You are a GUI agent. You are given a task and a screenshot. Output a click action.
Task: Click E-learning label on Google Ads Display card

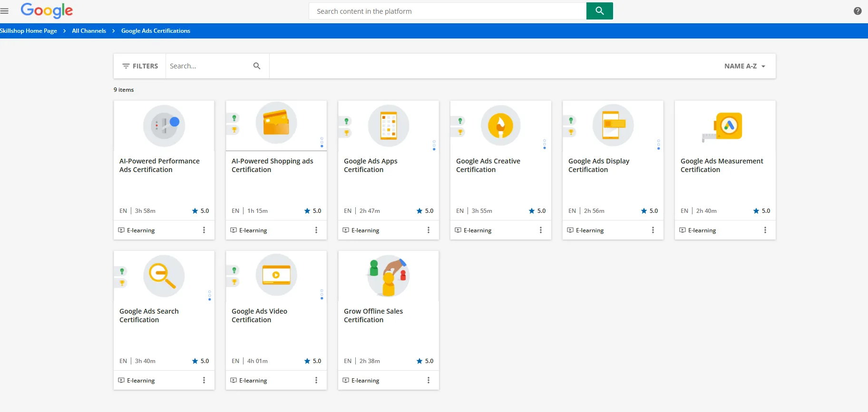click(590, 230)
